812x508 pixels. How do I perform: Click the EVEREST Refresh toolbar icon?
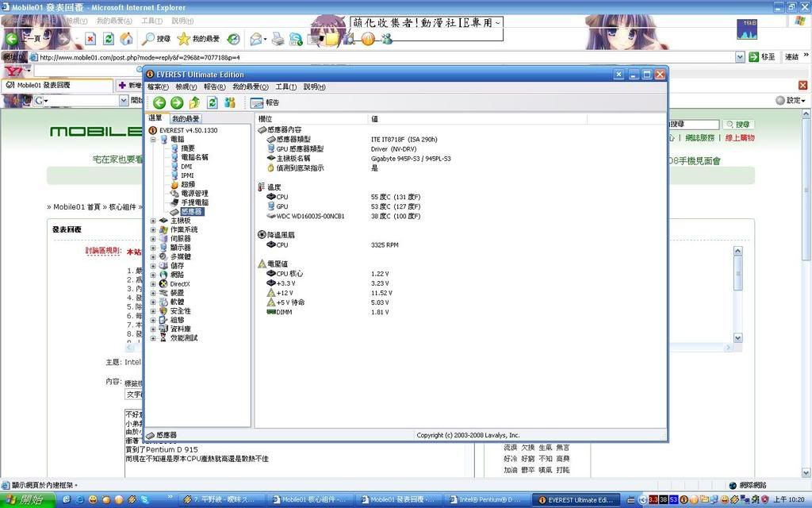pyautogui.click(x=213, y=102)
